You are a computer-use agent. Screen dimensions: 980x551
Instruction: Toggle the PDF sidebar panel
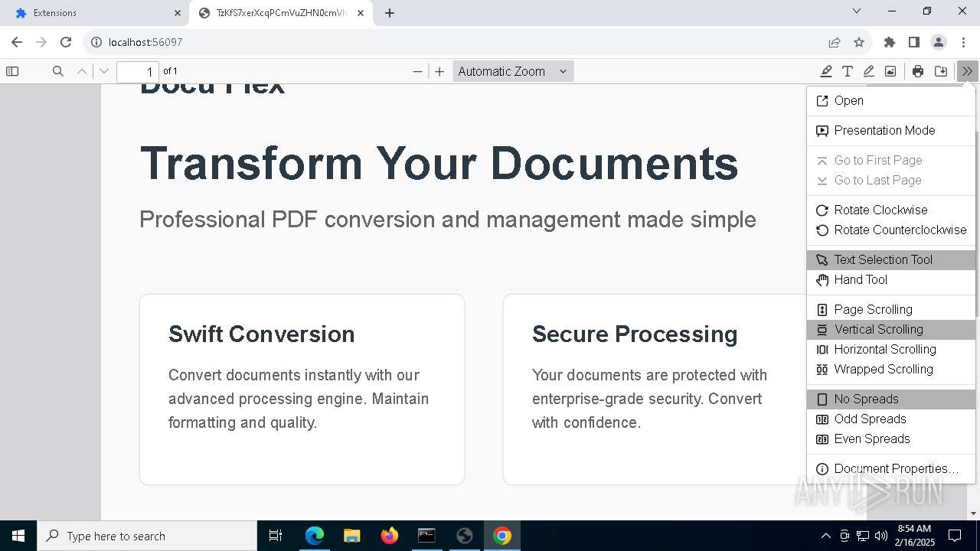[x=12, y=71]
